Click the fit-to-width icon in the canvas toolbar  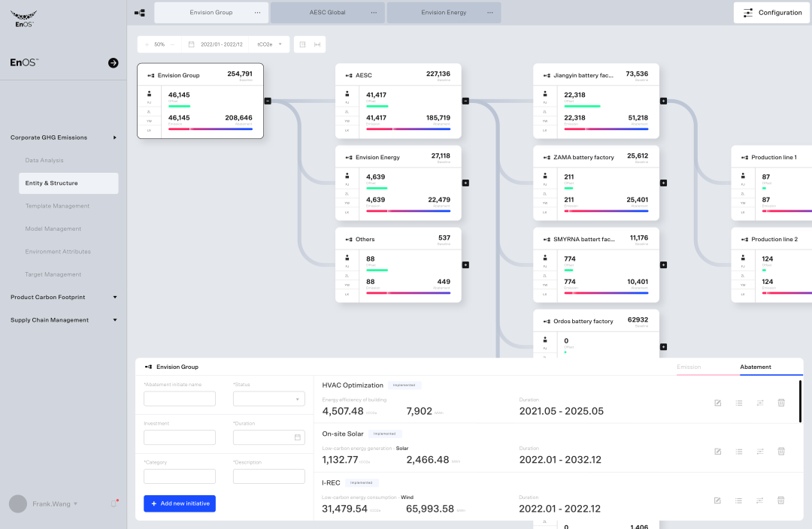coord(317,44)
